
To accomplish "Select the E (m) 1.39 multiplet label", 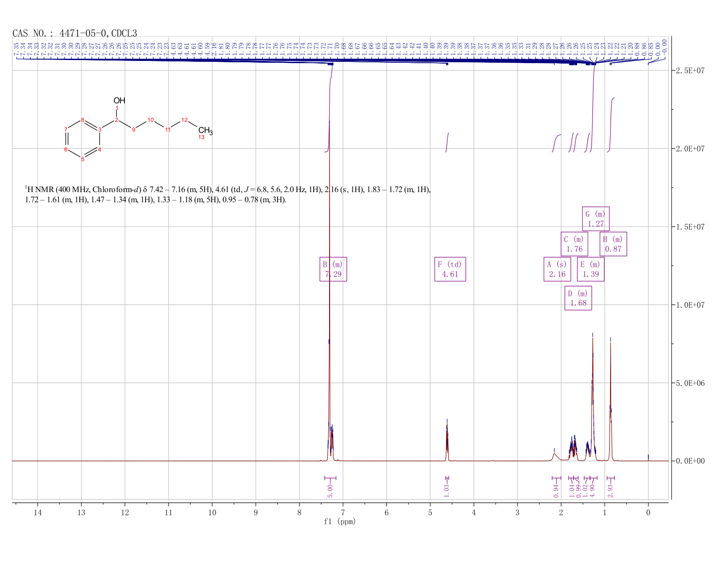I will pos(590,269).
